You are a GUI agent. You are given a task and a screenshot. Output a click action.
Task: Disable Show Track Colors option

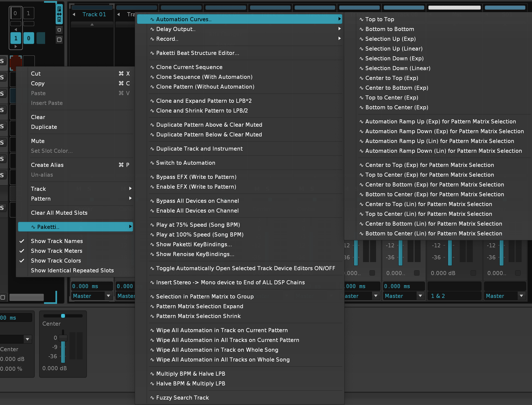(56, 261)
